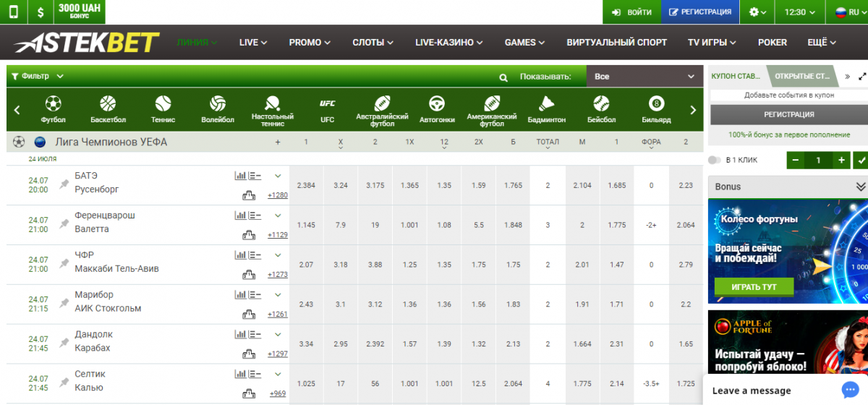Toggle the В 1 клик switch
This screenshot has height=405, width=868.
714,161
